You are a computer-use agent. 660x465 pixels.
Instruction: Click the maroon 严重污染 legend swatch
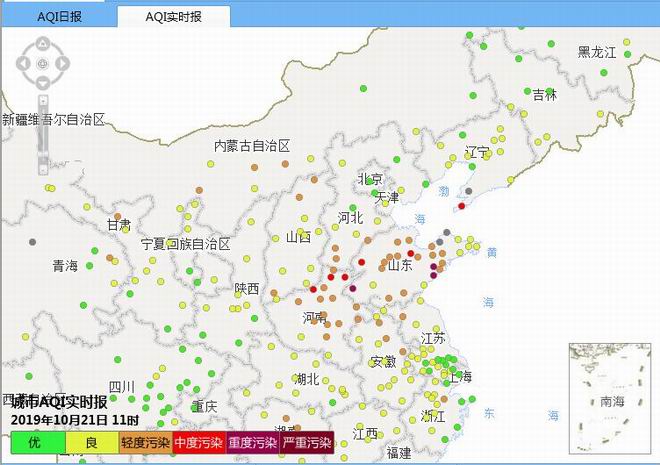point(307,442)
